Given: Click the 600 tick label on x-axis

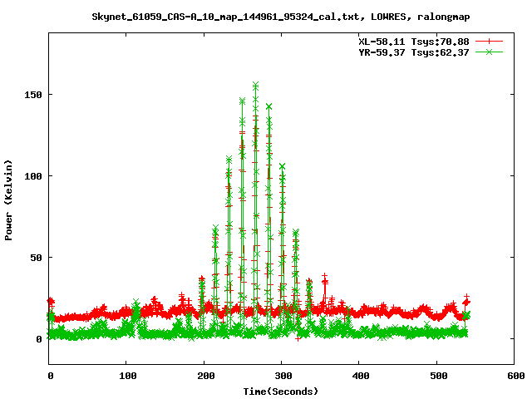Looking at the screenshot, I should (x=513, y=377).
